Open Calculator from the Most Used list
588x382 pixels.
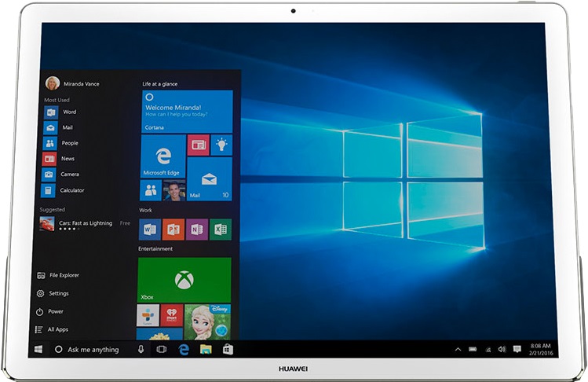click(x=71, y=190)
